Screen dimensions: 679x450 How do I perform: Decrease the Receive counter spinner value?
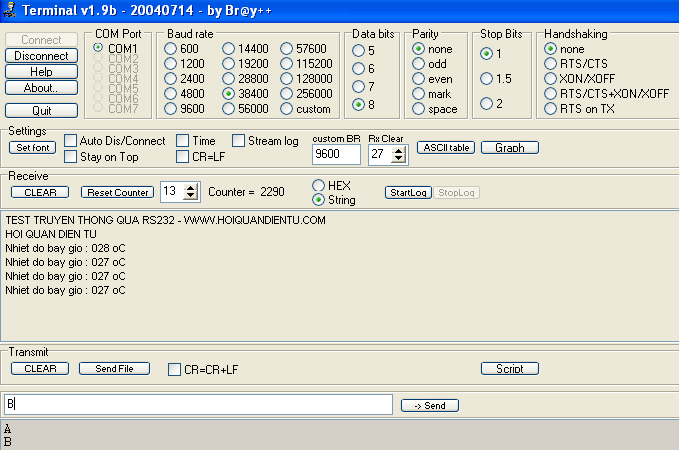pyautogui.click(x=191, y=195)
